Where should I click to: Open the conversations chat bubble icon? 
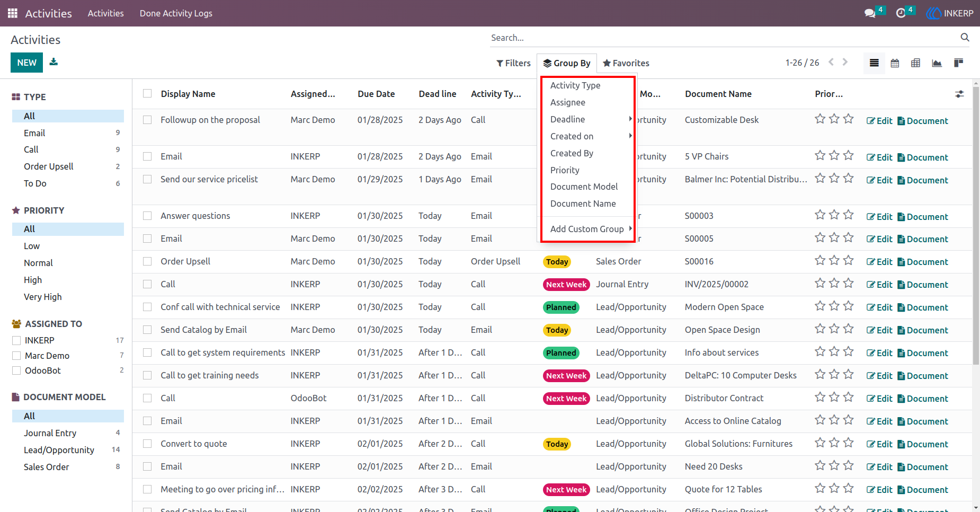point(870,13)
